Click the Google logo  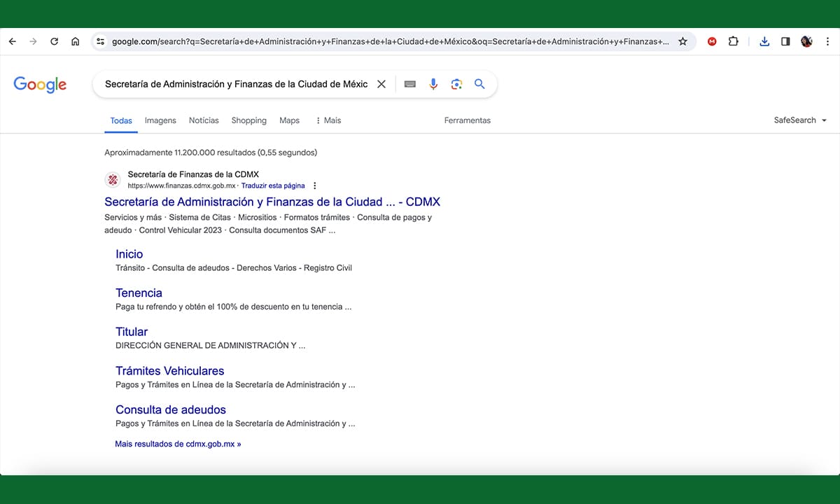tap(40, 85)
